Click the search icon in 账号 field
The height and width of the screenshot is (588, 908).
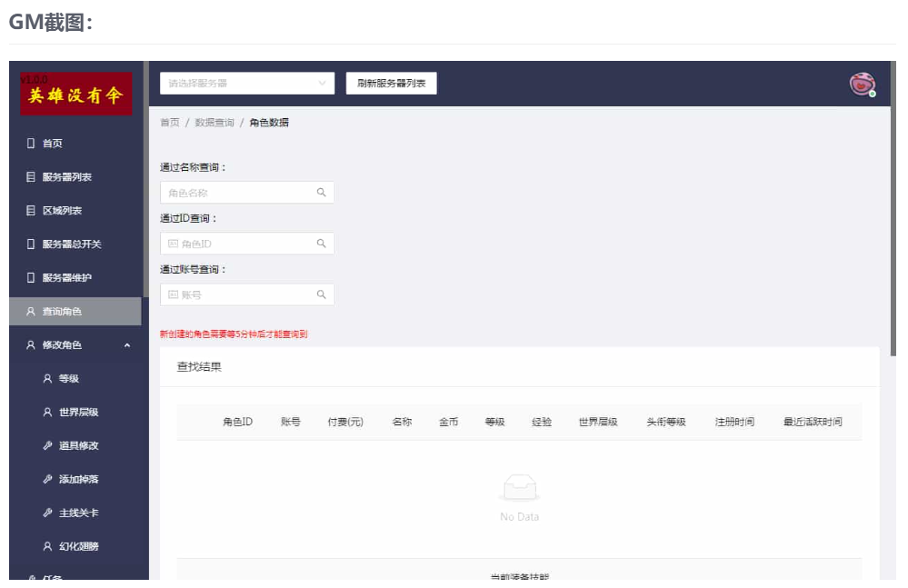[322, 294]
